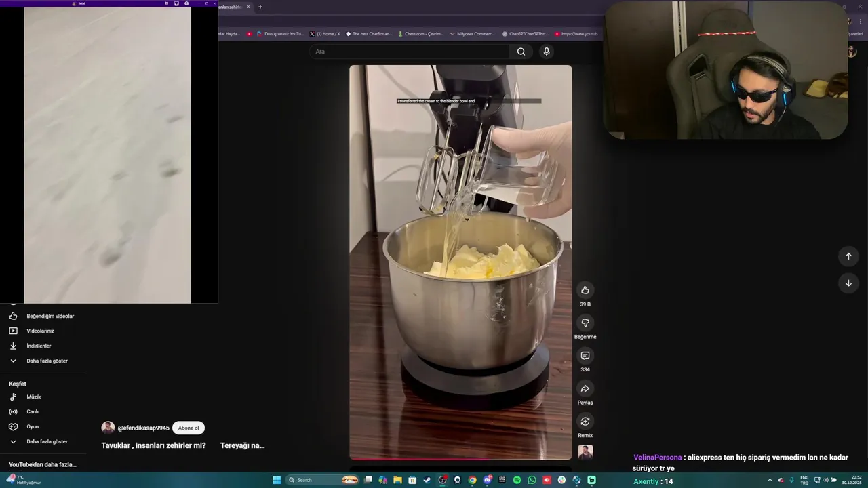This screenshot has height=488, width=868.
Task: Click the Keşfet section heading
Action: (18, 384)
